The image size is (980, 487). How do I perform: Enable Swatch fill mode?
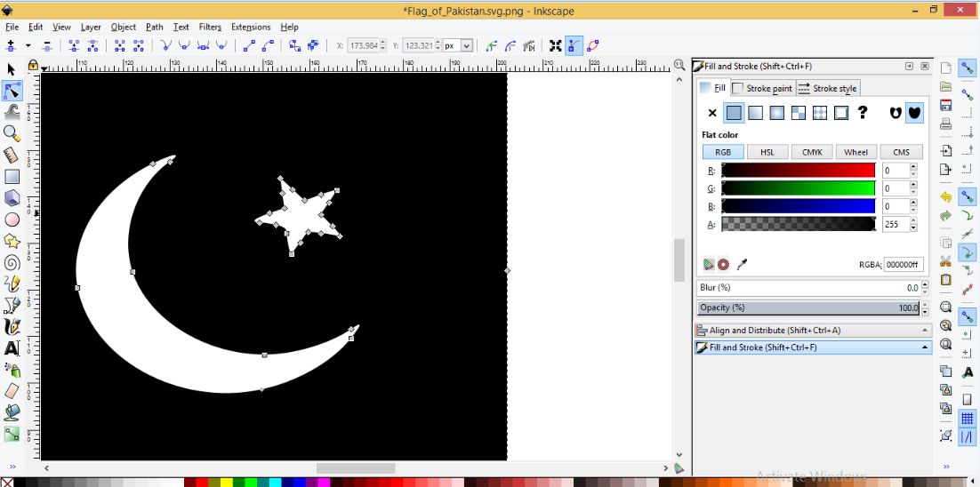click(x=841, y=113)
